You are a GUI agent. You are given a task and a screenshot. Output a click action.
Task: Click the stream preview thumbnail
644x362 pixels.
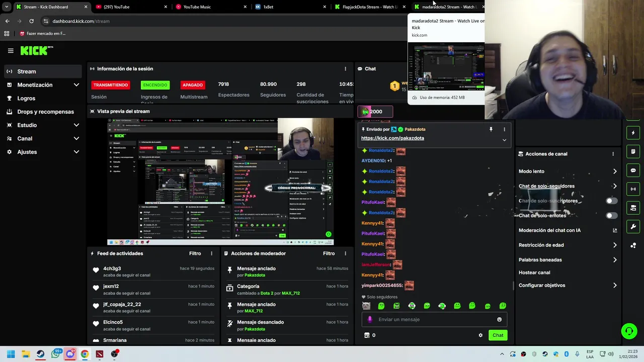(220, 182)
